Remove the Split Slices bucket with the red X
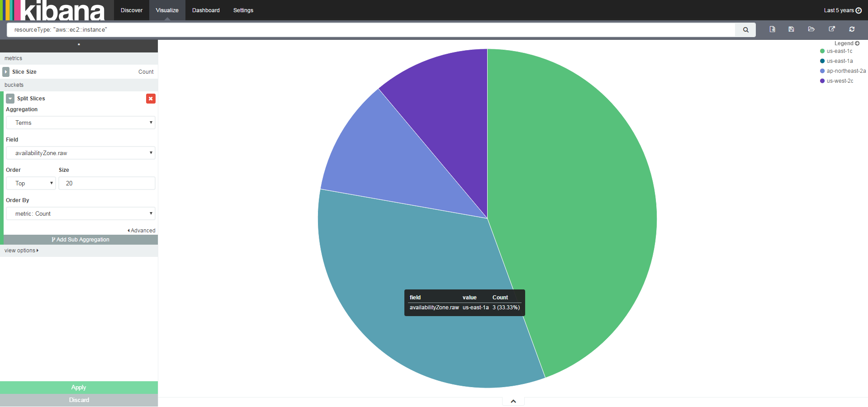 tap(151, 98)
